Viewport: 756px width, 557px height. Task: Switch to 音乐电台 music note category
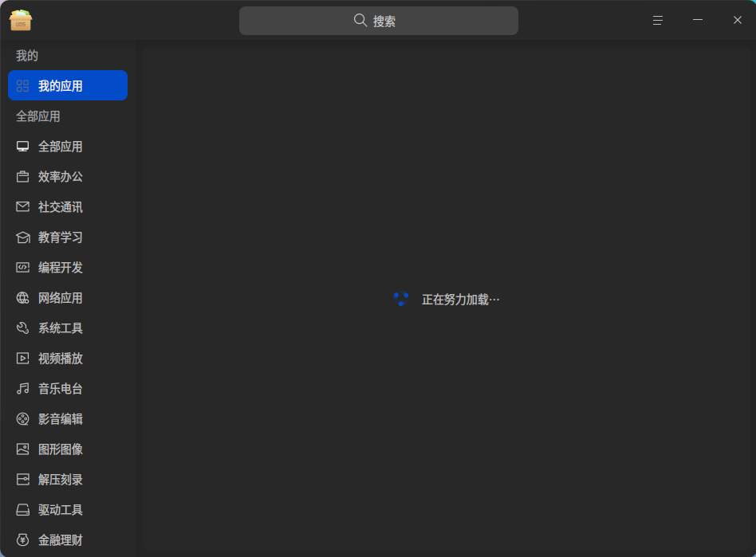(68, 389)
